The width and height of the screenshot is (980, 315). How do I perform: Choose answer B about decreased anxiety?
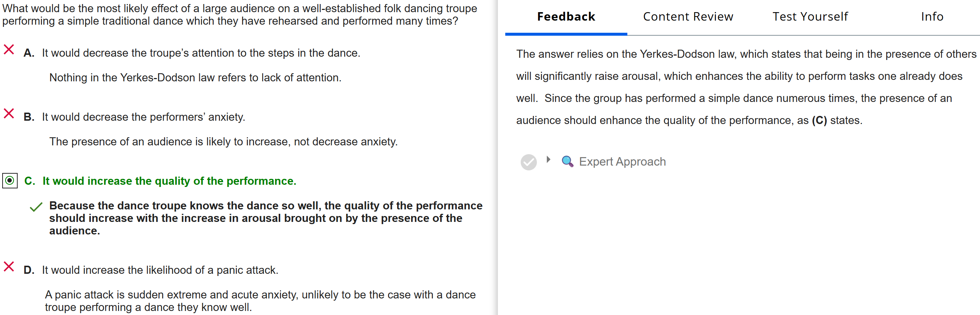coord(143,117)
